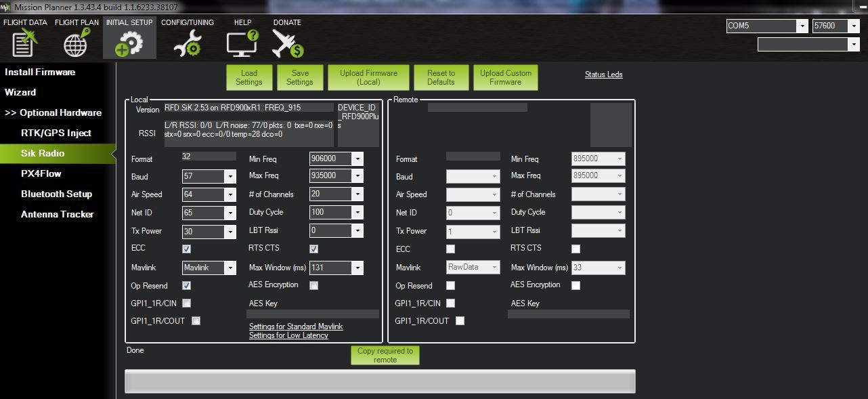The height and width of the screenshot is (399, 868).
Task: Open Status Leds link
Action: pyautogui.click(x=604, y=75)
